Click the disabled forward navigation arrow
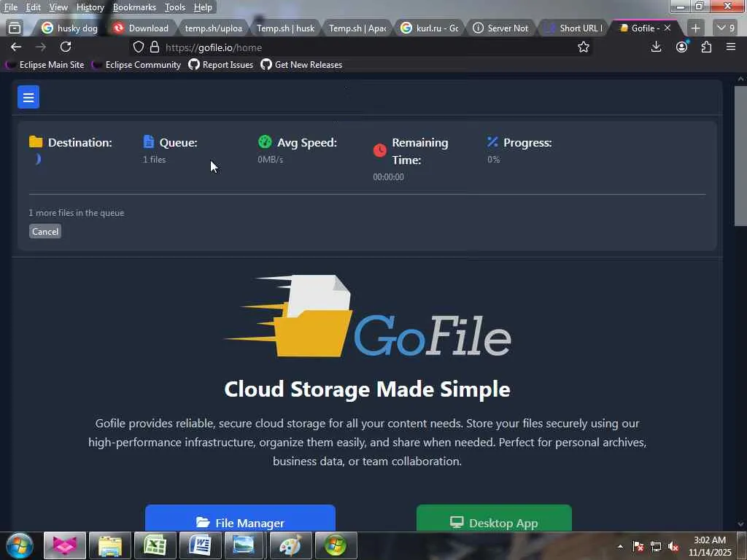Viewport: 747px width, 560px height. [x=41, y=47]
